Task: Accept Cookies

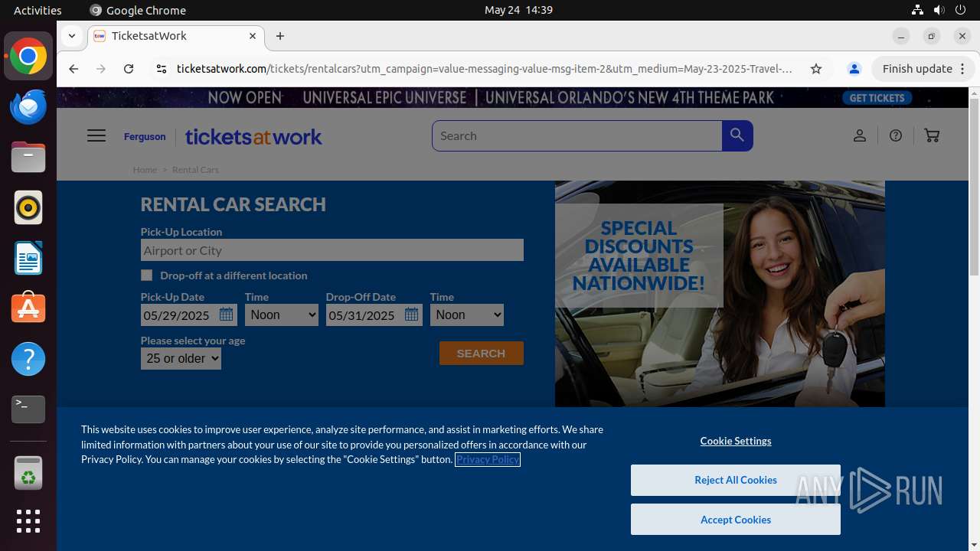Action: click(736, 520)
